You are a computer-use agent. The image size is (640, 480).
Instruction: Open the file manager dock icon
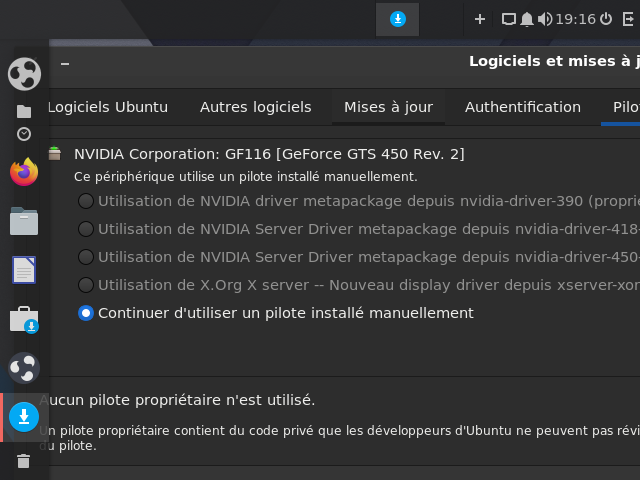pyautogui.click(x=24, y=221)
